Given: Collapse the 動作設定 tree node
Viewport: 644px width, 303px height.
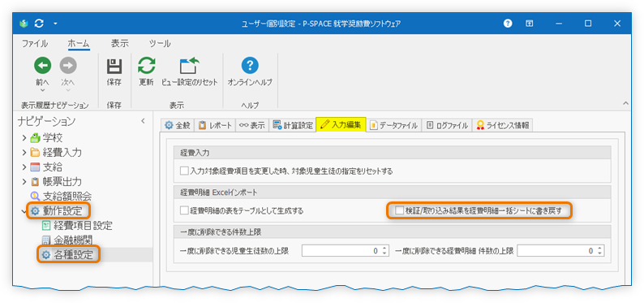Looking at the screenshot, I should click(24, 211).
